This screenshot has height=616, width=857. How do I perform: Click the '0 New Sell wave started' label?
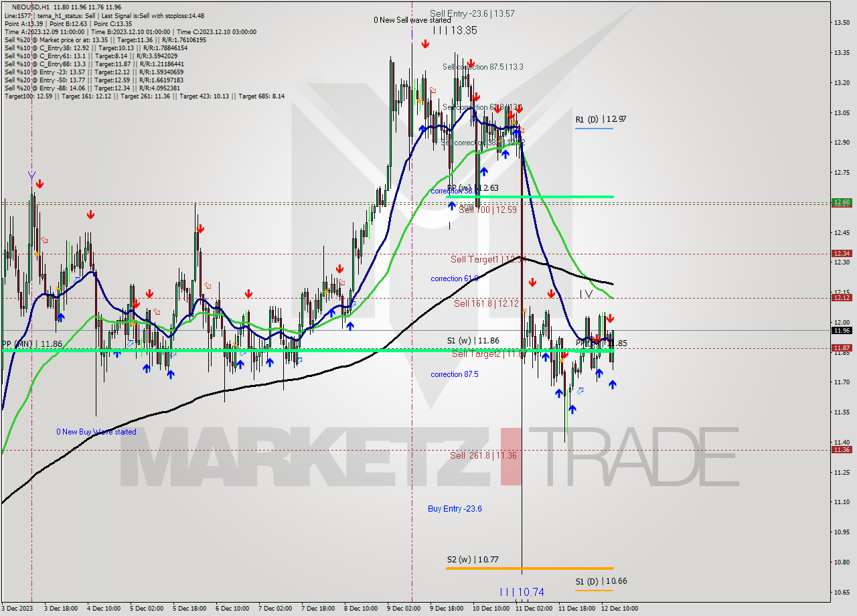coord(412,20)
